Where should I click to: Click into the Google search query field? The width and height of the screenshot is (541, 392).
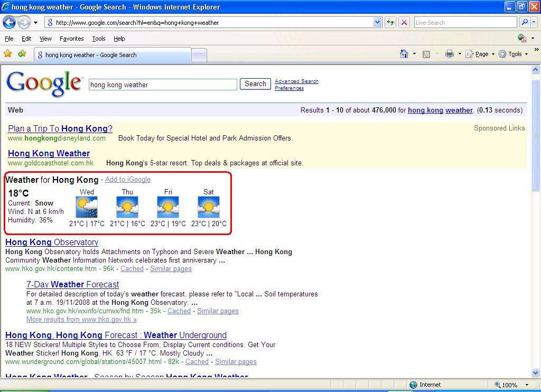point(163,85)
